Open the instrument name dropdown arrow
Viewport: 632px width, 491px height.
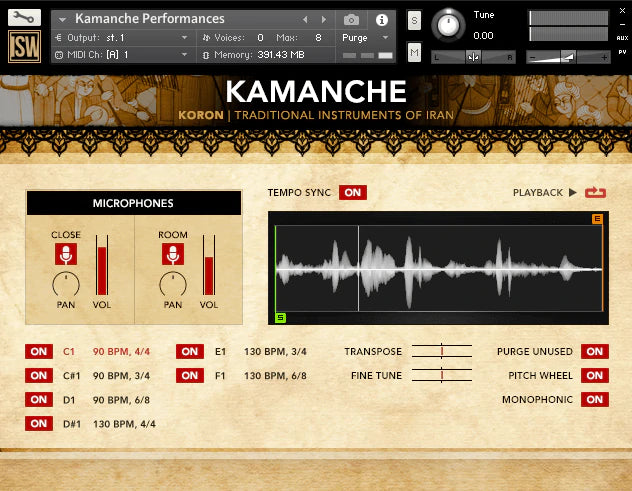click(62, 19)
